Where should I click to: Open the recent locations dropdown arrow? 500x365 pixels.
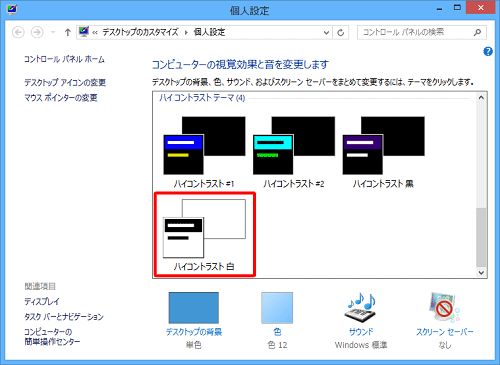(53, 32)
